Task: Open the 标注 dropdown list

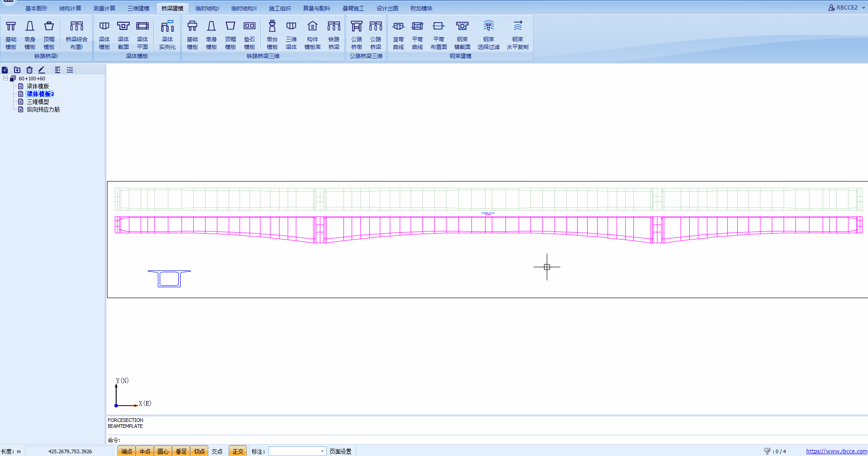Action: click(x=322, y=451)
